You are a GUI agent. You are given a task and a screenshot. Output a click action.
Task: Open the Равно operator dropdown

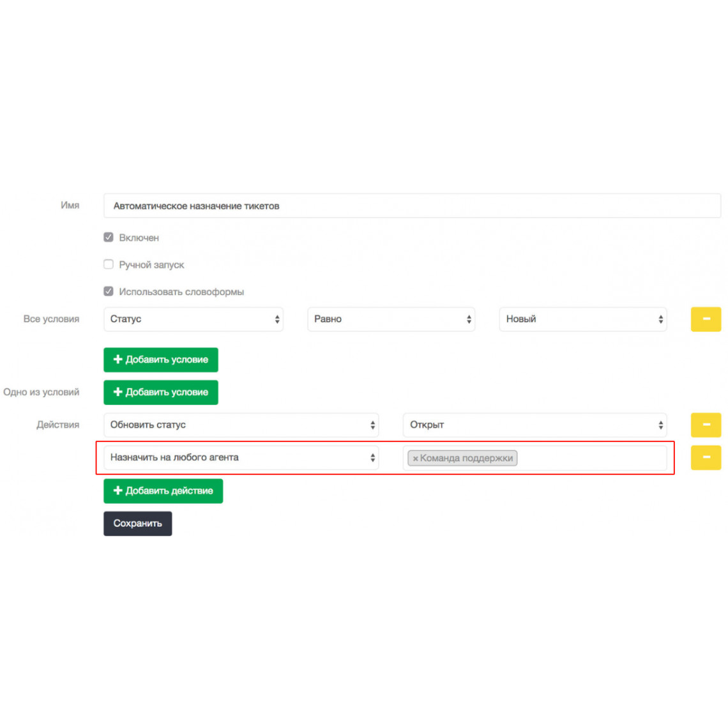391,319
